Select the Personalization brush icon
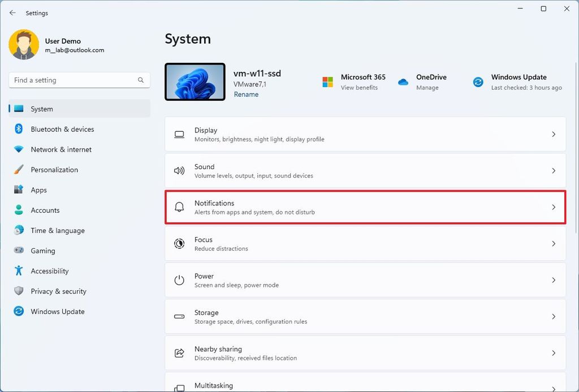This screenshot has width=579, height=392. 20,169
